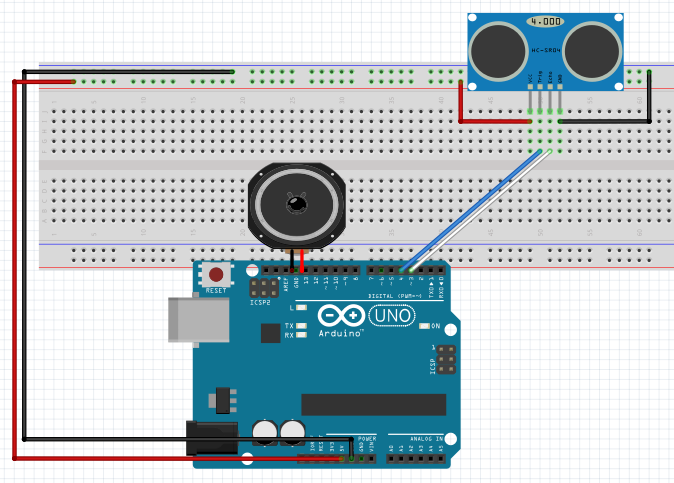The image size is (674, 483).
Task: Select the black wire at sensor GND
Action: coord(648,100)
